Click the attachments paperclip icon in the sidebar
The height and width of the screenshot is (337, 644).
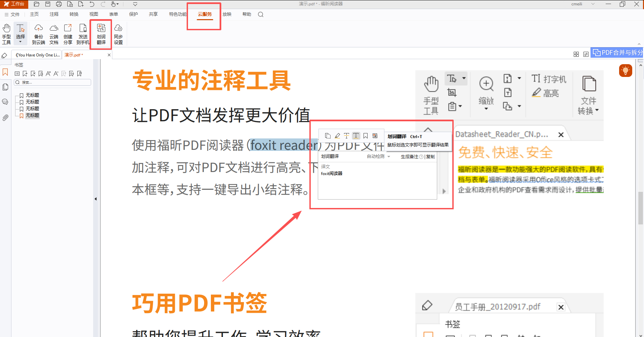[x=5, y=117]
